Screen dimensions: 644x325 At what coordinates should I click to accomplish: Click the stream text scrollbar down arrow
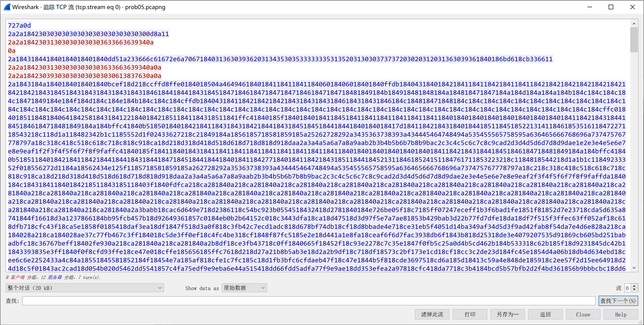(634, 268)
